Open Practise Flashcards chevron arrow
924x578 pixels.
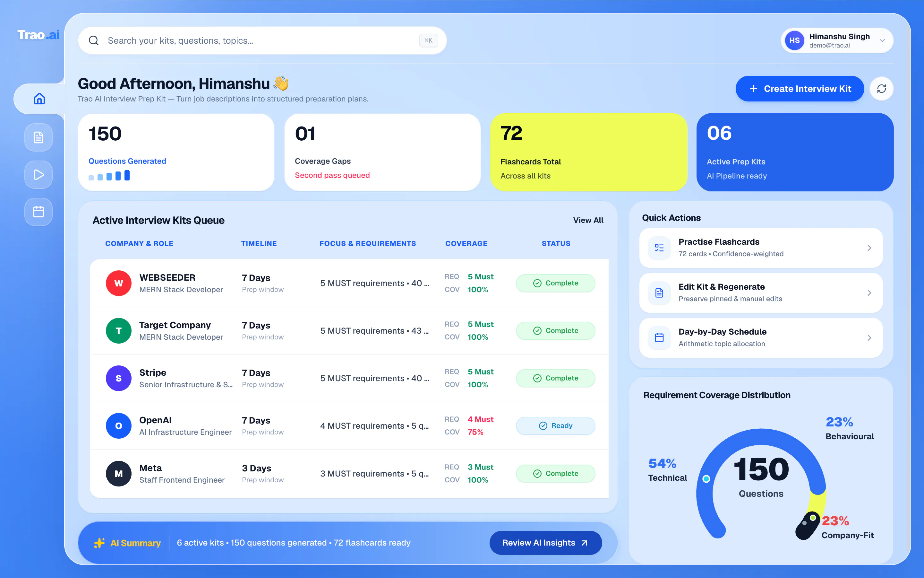click(x=869, y=248)
